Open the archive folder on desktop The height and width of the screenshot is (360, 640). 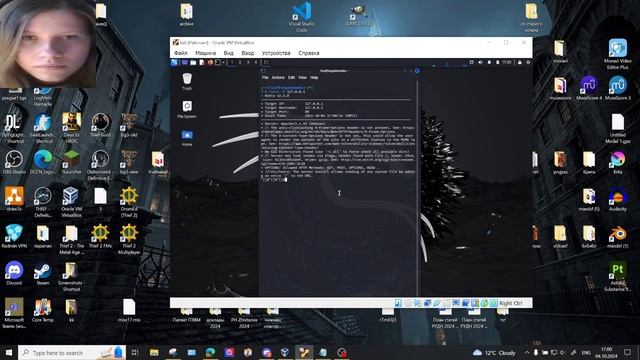click(187, 15)
